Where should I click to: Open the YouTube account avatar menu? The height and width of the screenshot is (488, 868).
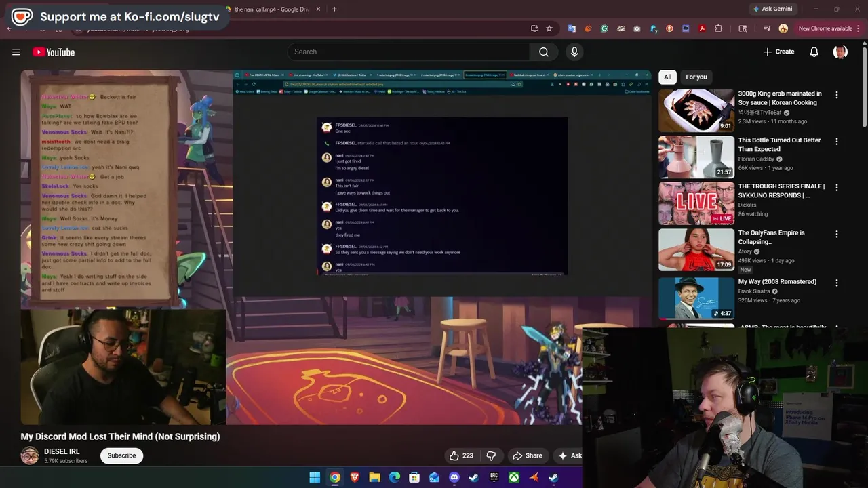pyautogui.click(x=840, y=52)
